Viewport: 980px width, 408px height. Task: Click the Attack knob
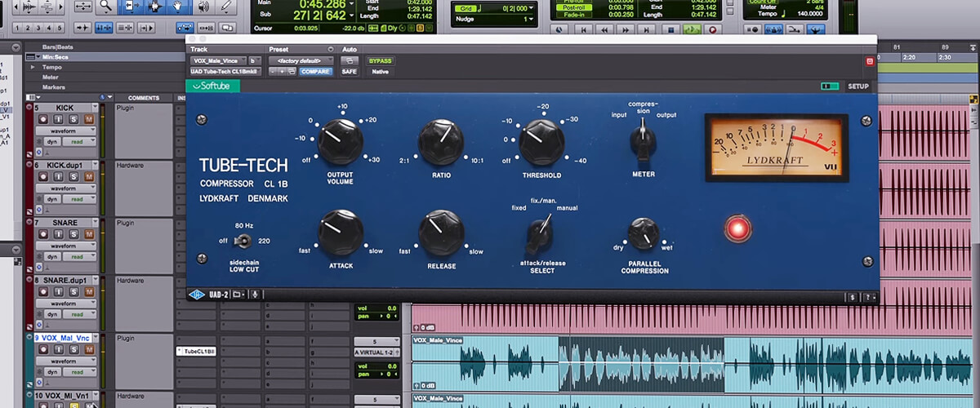point(341,232)
